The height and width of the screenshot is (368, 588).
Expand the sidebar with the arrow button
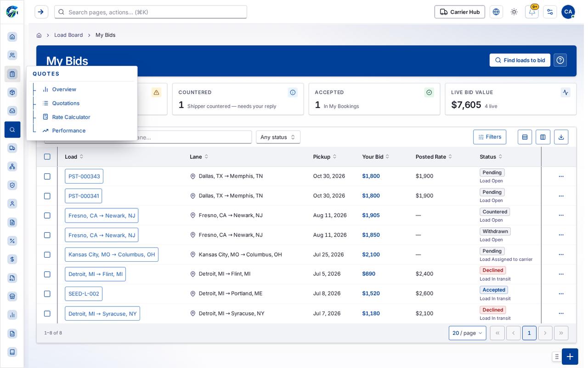[41, 12]
